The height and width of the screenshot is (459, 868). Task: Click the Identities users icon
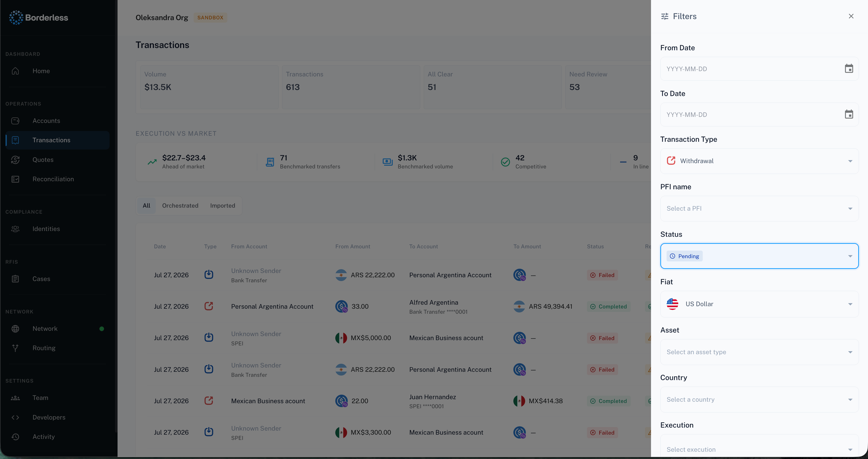tap(15, 229)
